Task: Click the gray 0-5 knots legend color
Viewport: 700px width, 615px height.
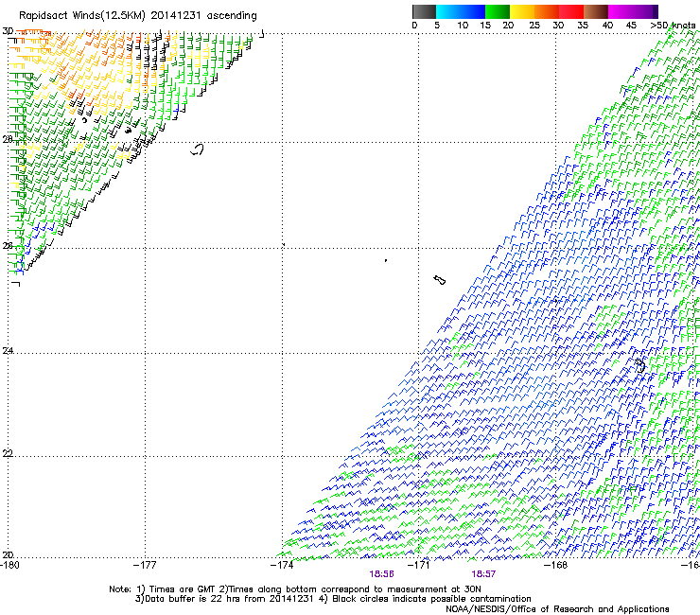Action: click(x=424, y=11)
